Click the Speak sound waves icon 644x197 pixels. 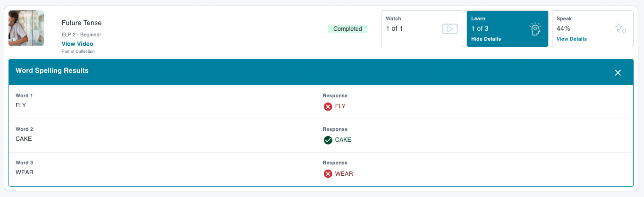coord(620,29)
